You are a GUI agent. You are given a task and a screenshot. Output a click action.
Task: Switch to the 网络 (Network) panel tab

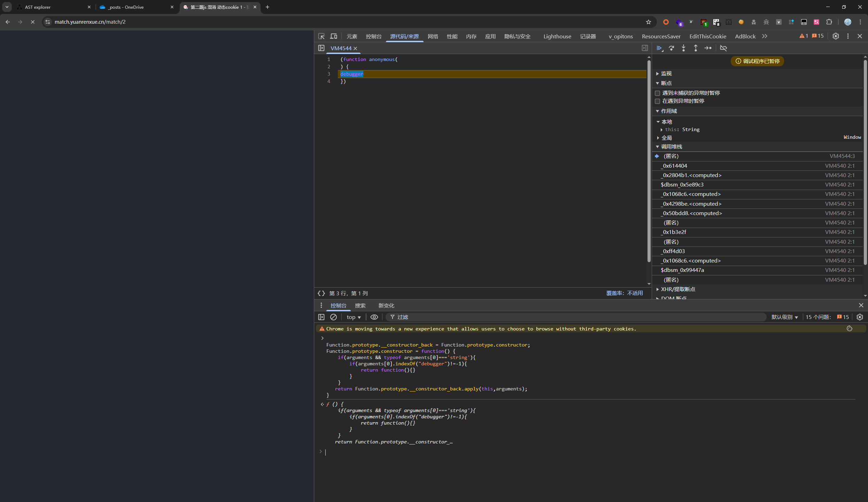tap(433, 36)
